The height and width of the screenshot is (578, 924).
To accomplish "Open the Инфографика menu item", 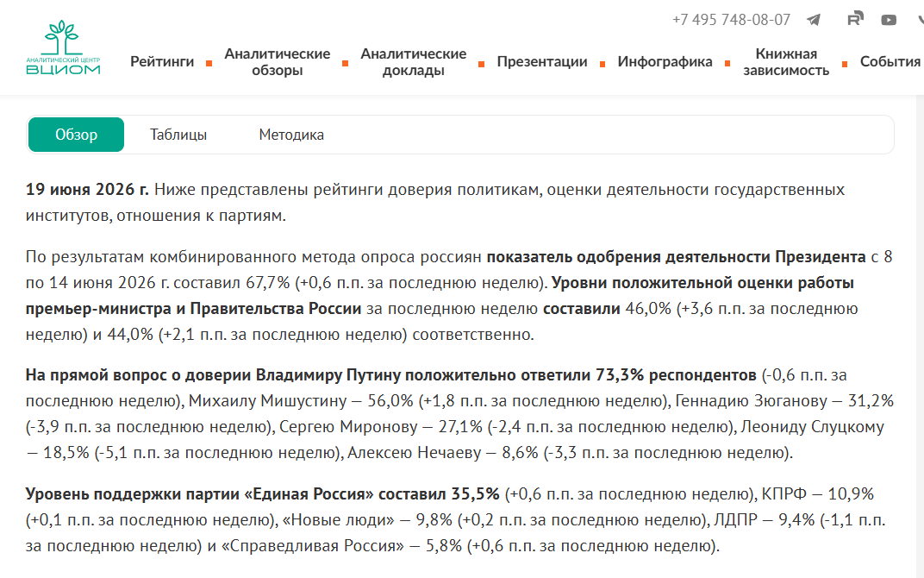I will (x=665, y=62).
